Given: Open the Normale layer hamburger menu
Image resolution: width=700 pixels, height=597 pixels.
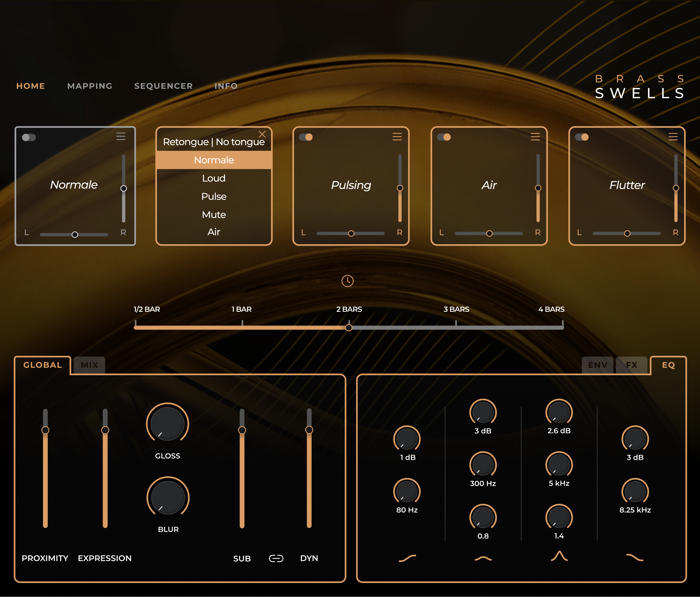Looking at the screenshot, I should click(121, 136).
